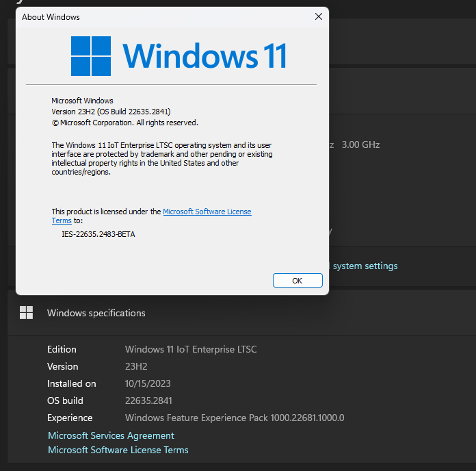476x471 pixels.
Task: Select the Windows Feature Experience Pack text
Action: (235, 418)
